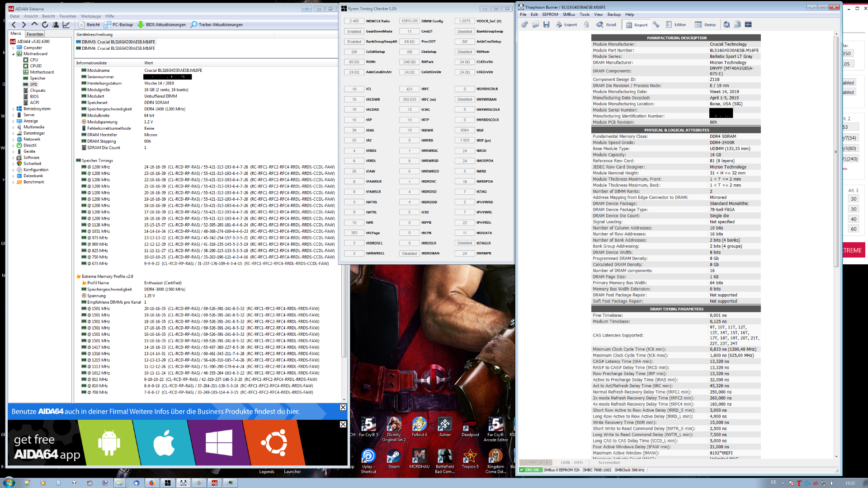868x488 pixels.
Task: Open the Werkzeuge menu in AIDA64
Action: [91, 16]
